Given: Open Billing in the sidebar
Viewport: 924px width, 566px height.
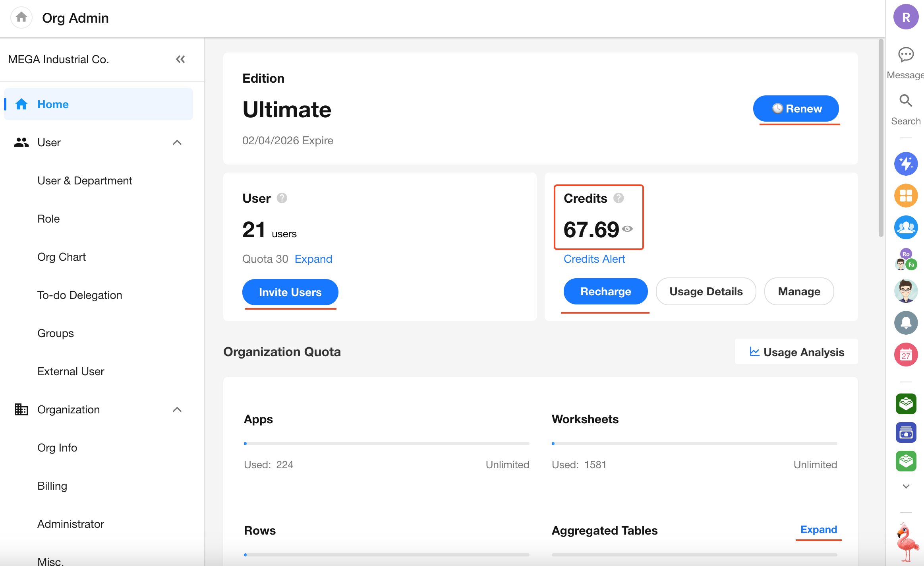Looking at the screenshot, I should pyautogui.click(x=52, y=486).
